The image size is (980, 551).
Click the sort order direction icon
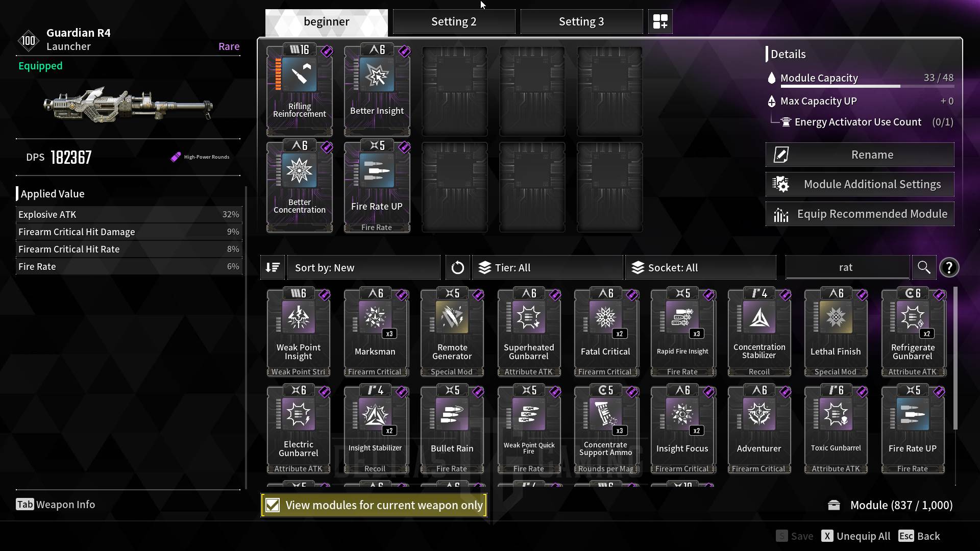click(x=273, y=267)
